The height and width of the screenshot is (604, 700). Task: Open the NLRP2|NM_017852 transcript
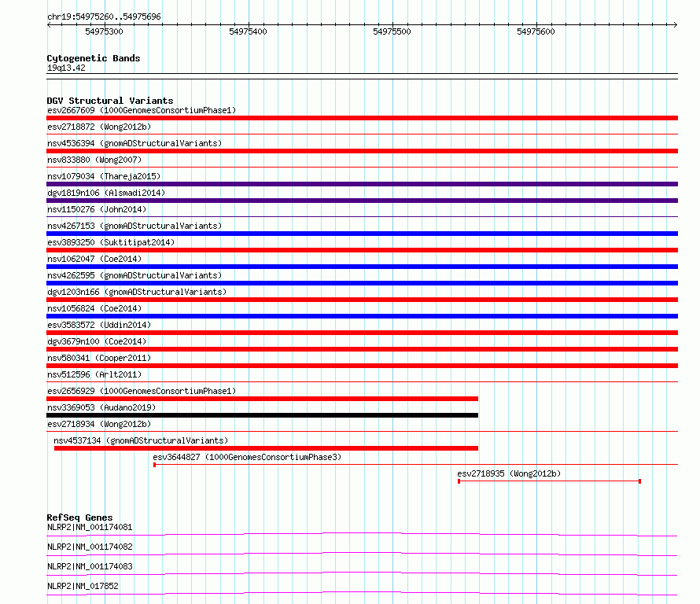83,586
